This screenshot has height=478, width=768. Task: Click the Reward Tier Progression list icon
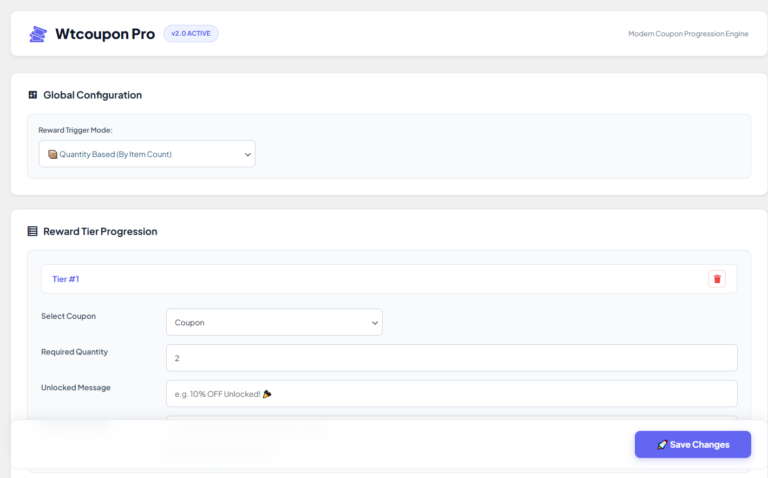point(32,231)
